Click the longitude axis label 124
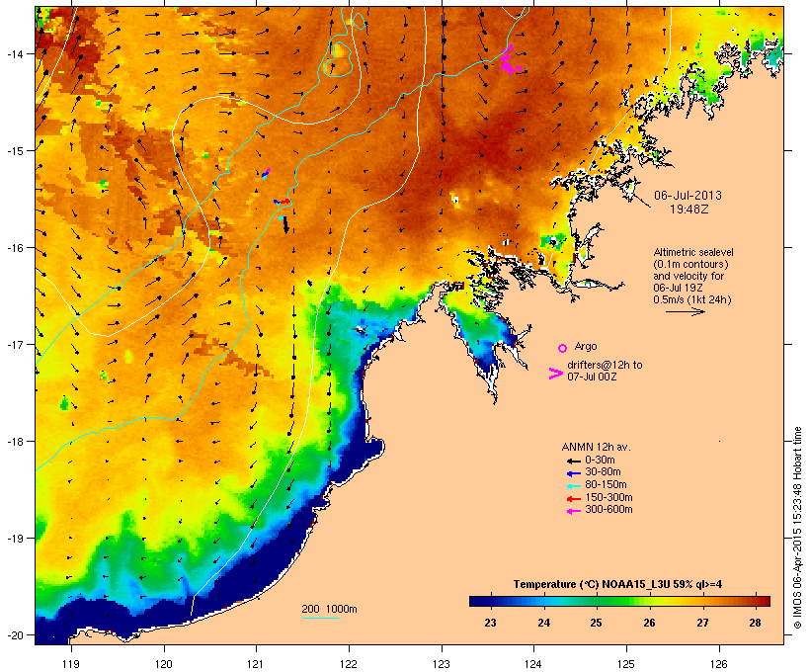 click(x=533, y=664)
